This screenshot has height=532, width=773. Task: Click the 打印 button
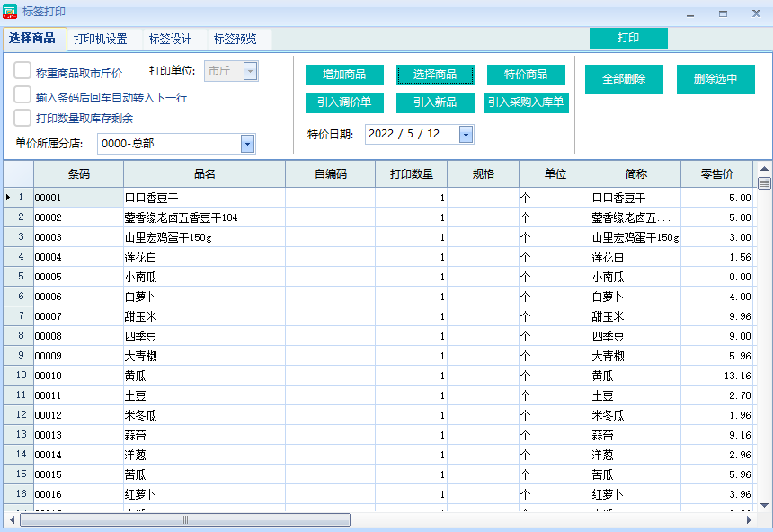click(628, 39)
